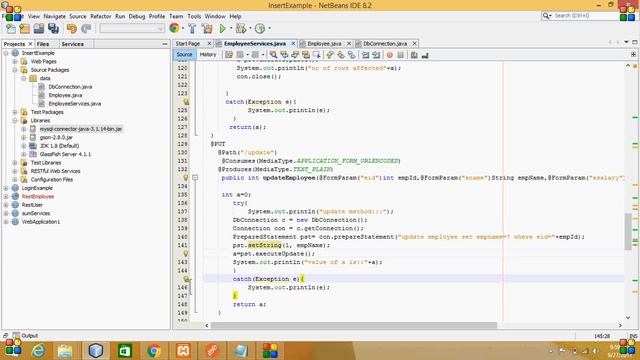Viewport: 640px width, 360px height.
Task: Switch to the Employee.java editor tab
Action: (x=324, y=43)
